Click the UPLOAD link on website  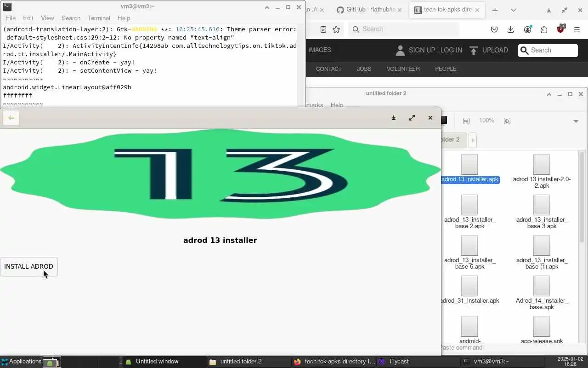pyautogui.click(x=495, y=50)
